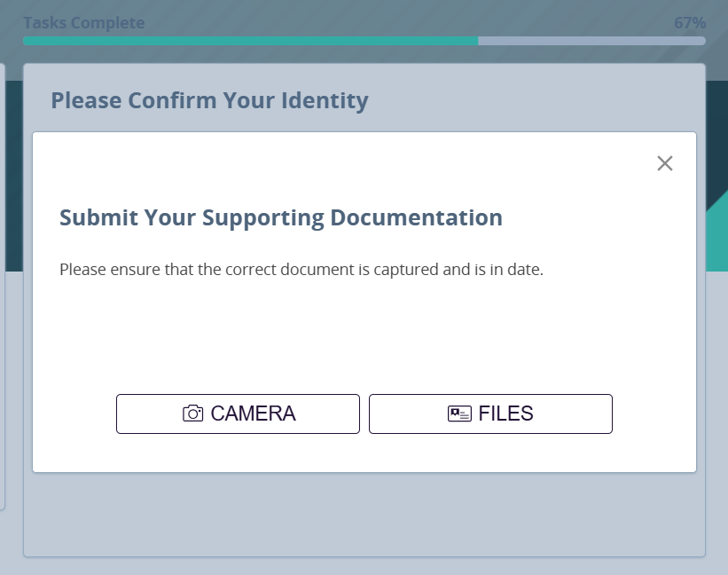Click the Please Confirm Your Identity title bar
Image resolution: width=728 pixels, height=575 pixels.
click(209, 100)
